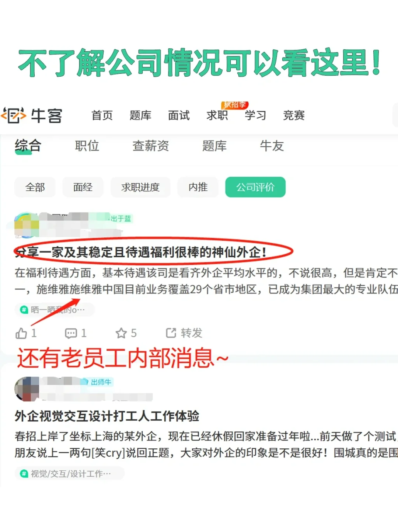Select the 面经 filter chip
This screenshot has height=532, width=398.
(83, 187)
